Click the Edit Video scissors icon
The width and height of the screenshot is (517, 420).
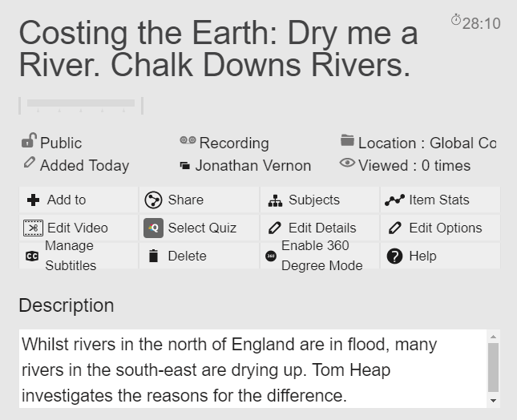point(33,228)
